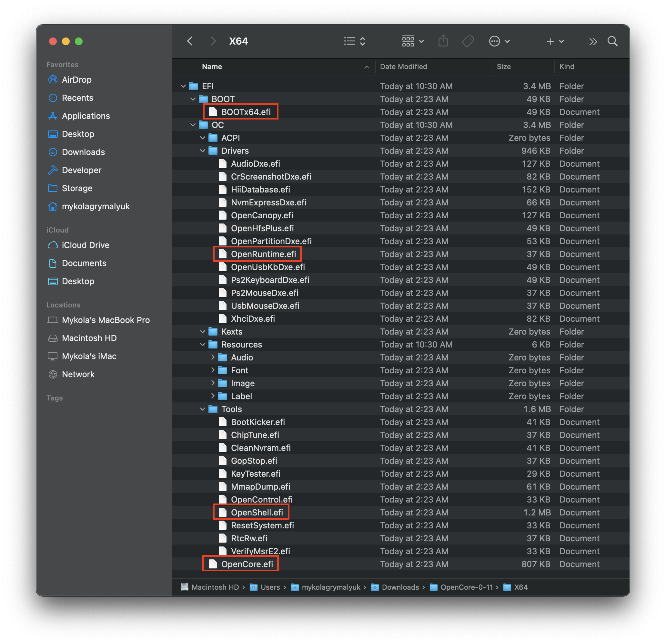The height and width of the screenshot is (644, 666).
Task: Collapse the Drivers folder
Action: [x=203, y=151]
